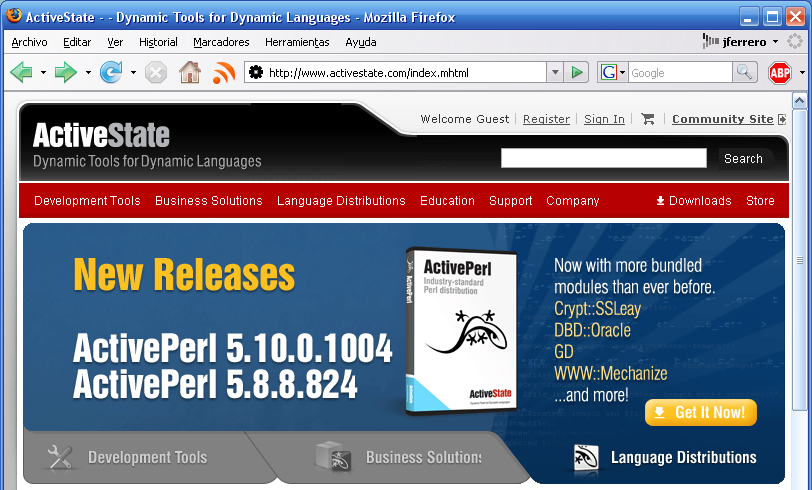Image resolution: width=812 pixels, height=490 pixels.
Task: Click the page scrollbar thumb
Action: coord(800,260)
